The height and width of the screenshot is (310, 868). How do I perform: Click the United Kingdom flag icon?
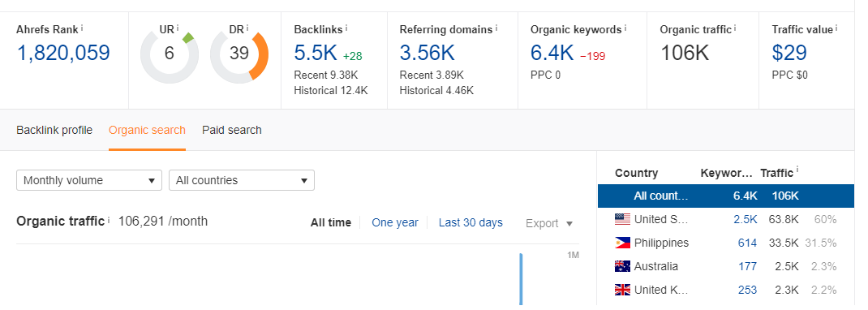click(x=622, y=290)
